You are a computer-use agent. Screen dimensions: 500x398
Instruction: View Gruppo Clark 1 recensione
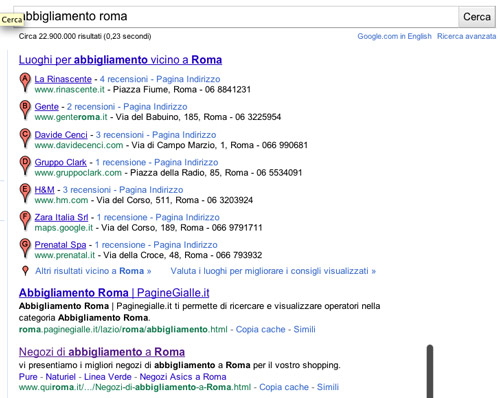121,162
